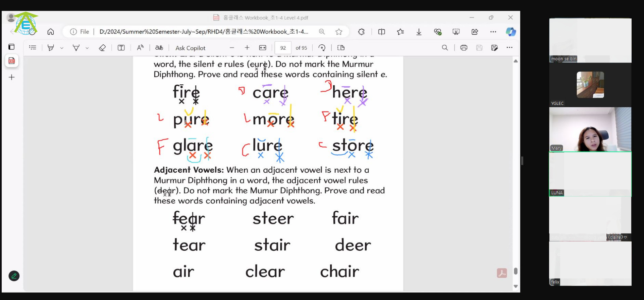Viewport: 644px width, 300px height.
Task: Switch the PDF page view layout
Action: pos(341,48)
